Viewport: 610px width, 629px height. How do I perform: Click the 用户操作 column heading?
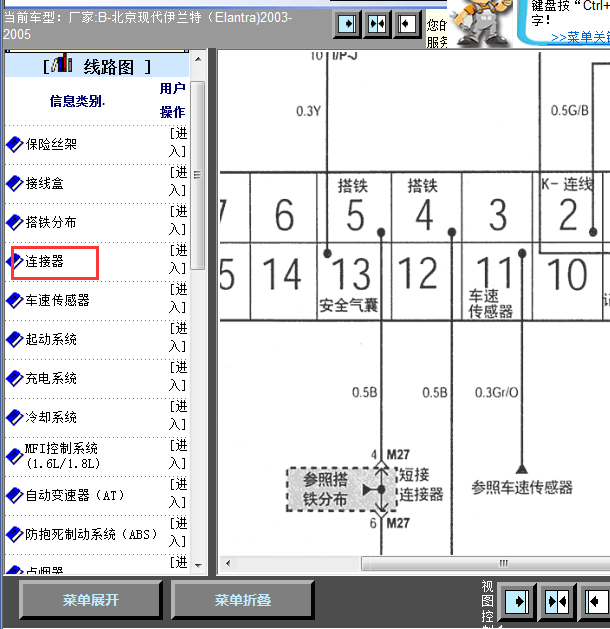[x=172, y=100]
